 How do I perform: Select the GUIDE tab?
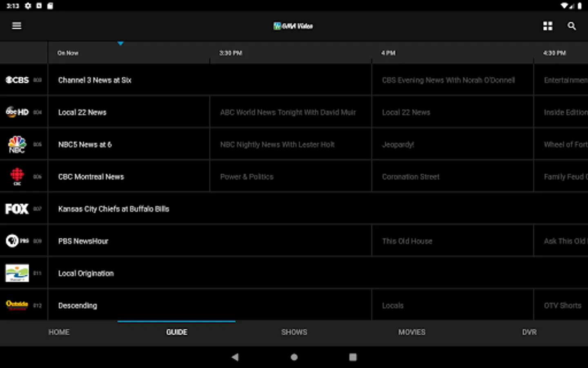click(176, 332)
